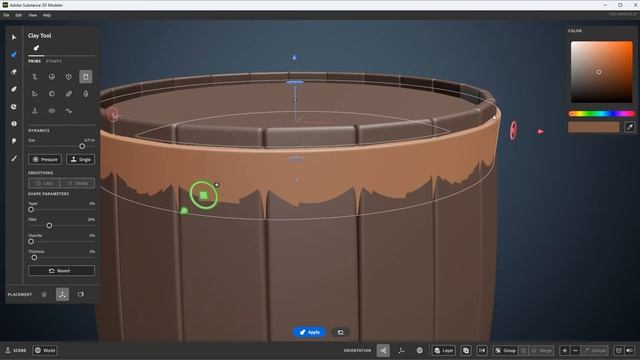This screenshot has width=640, height=360.
Task: Open the World space dropdown
Action: [x=45, y=350]
